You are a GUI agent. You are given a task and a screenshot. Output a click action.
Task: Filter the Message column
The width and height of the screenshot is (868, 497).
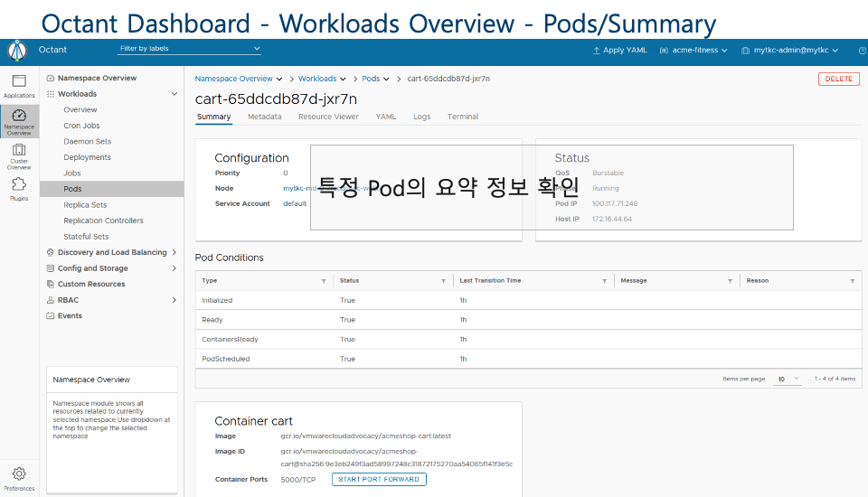pos(731,281)
